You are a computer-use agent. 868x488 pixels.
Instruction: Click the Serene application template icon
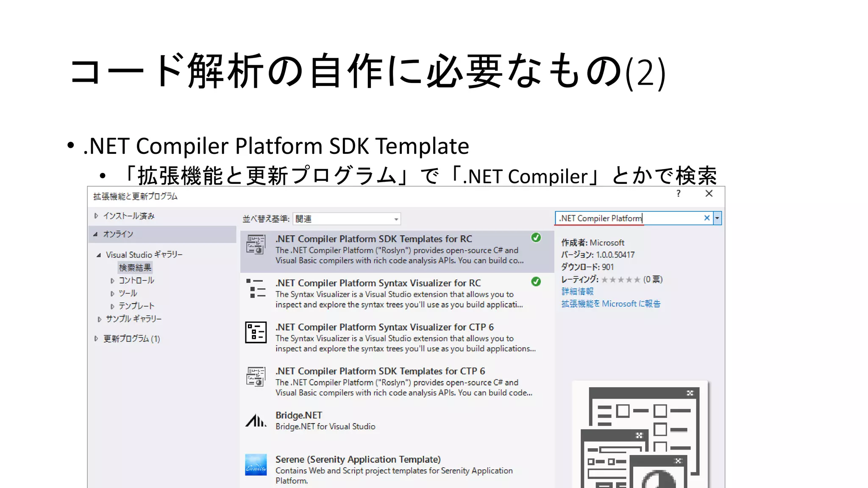(256, 465)
